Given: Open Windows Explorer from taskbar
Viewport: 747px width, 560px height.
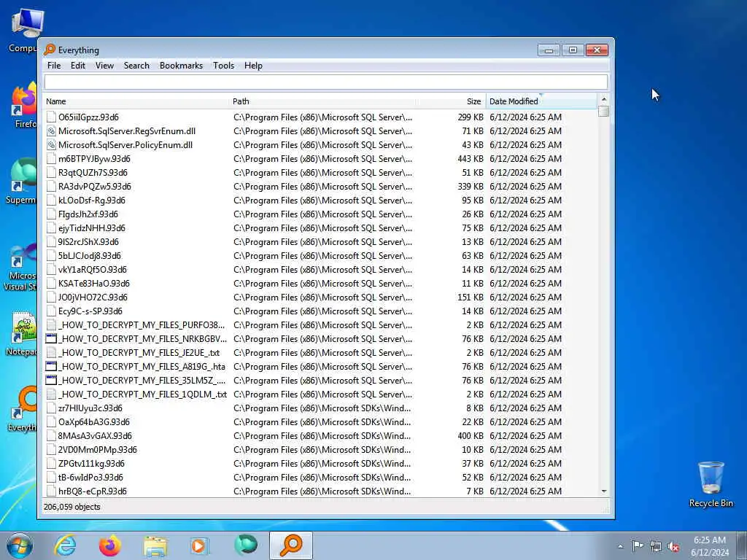Looking at the screenshot, I should click(x=155, y=545).
